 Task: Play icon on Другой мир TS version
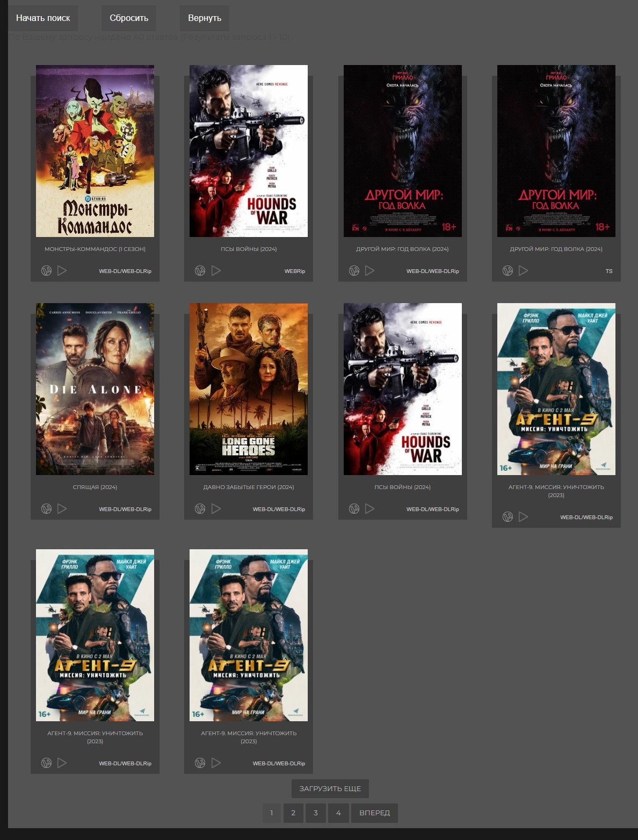click(x=524, y=271)
